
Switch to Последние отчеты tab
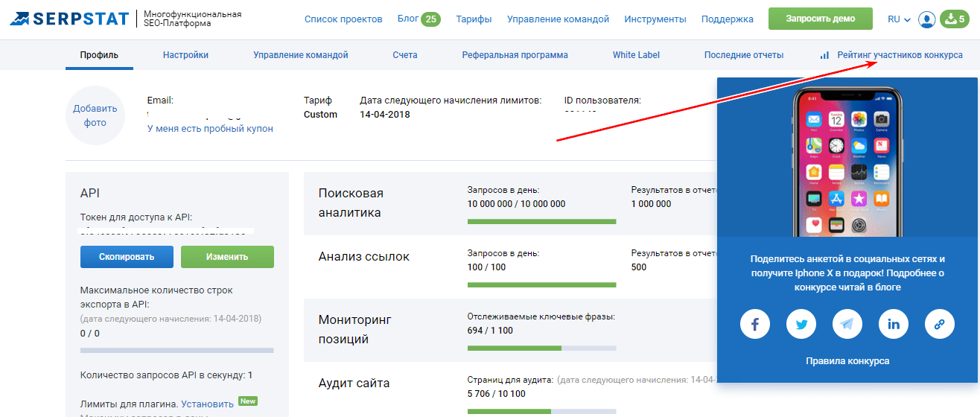[x=743, y=55]
